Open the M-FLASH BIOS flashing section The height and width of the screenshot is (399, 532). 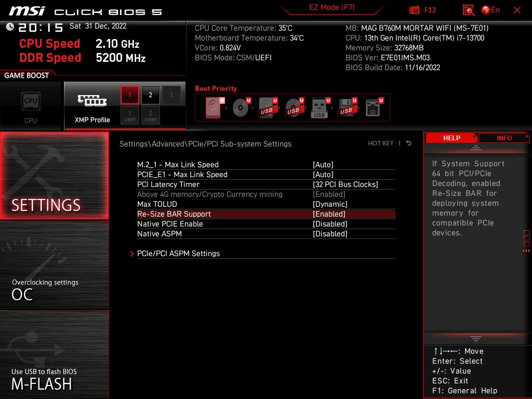(x=54, y=354)
